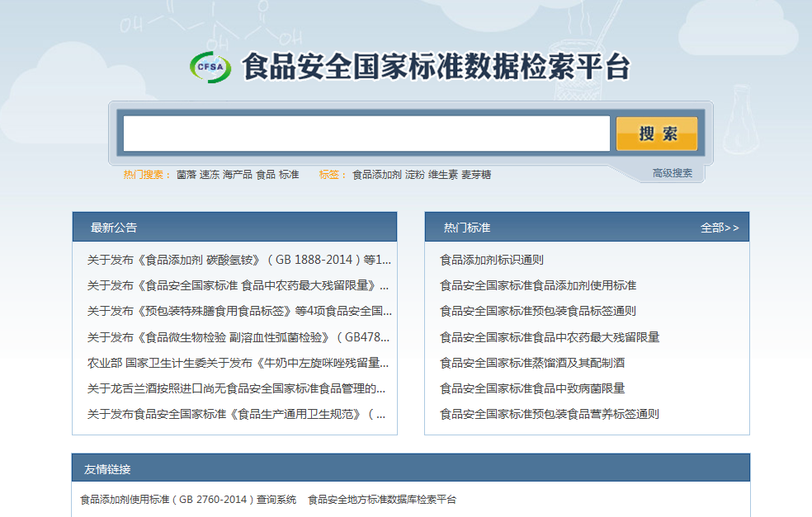Click the 热门搜索： label
The width and height of the screenshot is (812, 517).
[147, 175]
